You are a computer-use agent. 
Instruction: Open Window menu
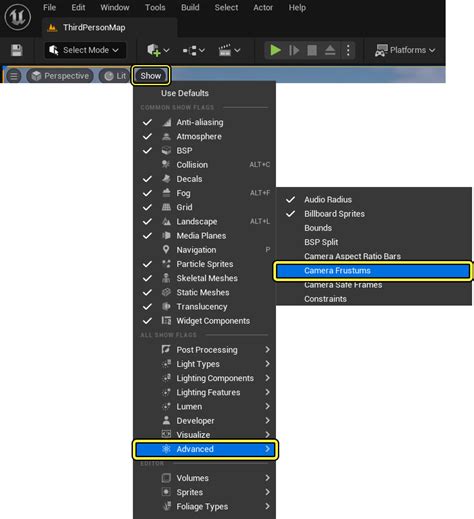pyautogui.click(x=115, y=7)
